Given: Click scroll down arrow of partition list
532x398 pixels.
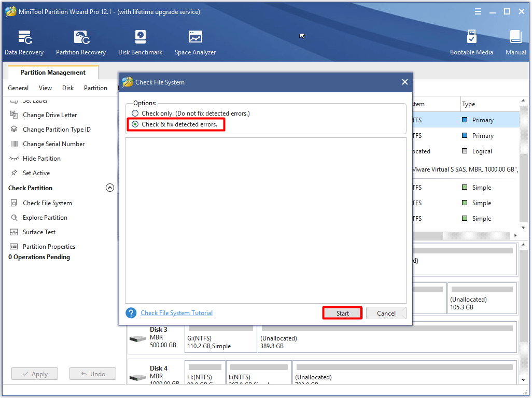Looking at the screenshot, I should pyautogui.click(x=523, y=228).
